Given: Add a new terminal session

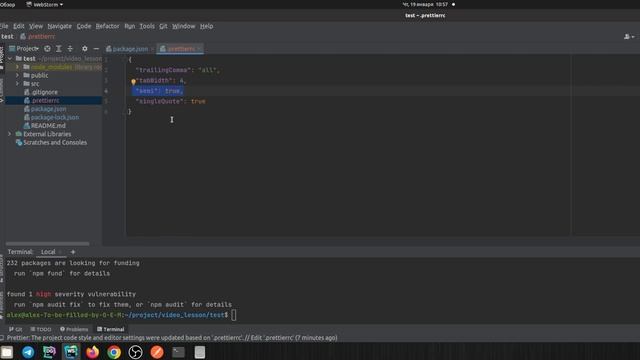Looking at the screenshot, I should point(73,252).
